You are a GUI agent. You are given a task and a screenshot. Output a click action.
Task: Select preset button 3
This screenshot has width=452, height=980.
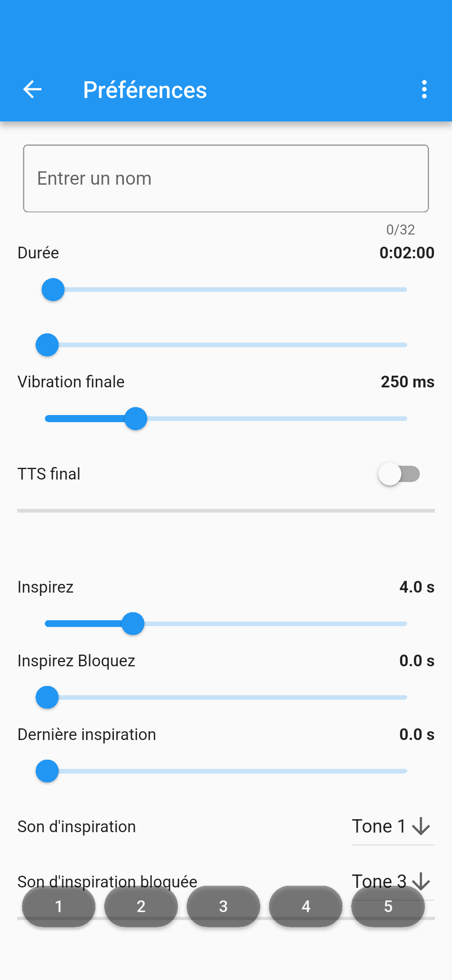point(223,906)
